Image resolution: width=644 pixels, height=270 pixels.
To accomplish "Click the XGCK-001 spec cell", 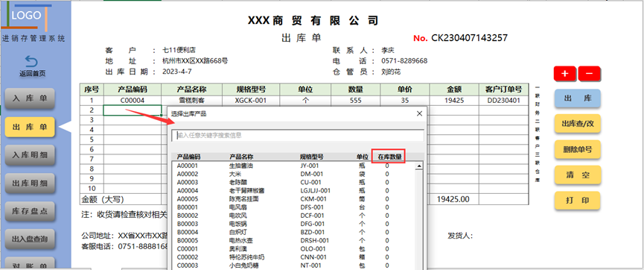I will click(x=251, y=100).
